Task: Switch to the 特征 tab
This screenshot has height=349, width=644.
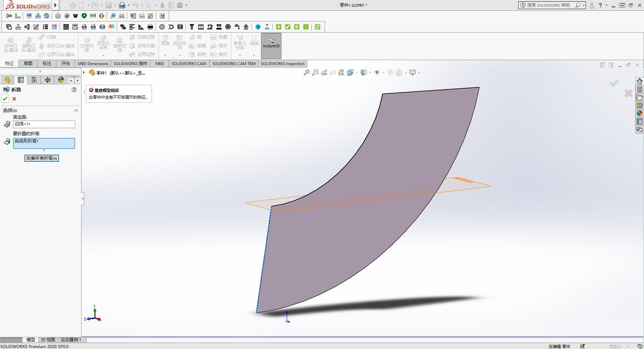Action: tap(9, 63)
